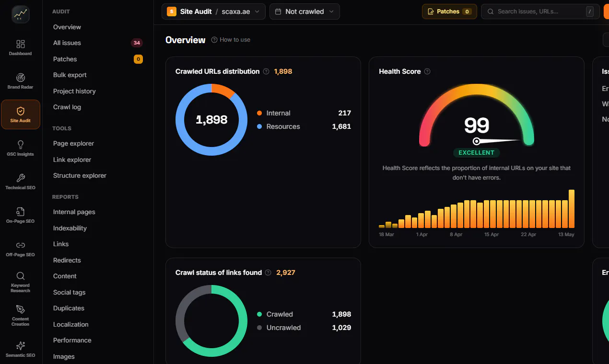This screenshot has height=364, width=609.
Task: Click the orange S project icon
Action: point(172,11)
